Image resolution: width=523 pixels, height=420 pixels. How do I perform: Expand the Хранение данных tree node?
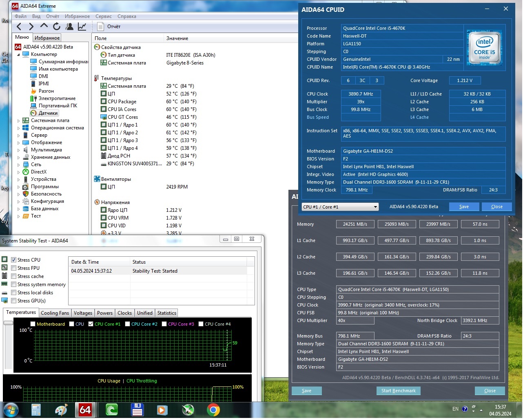[x=18, y=158]
